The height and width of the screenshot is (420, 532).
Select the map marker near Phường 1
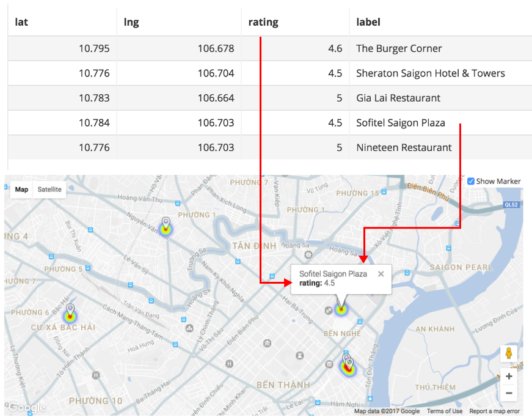tap(166, 226)
